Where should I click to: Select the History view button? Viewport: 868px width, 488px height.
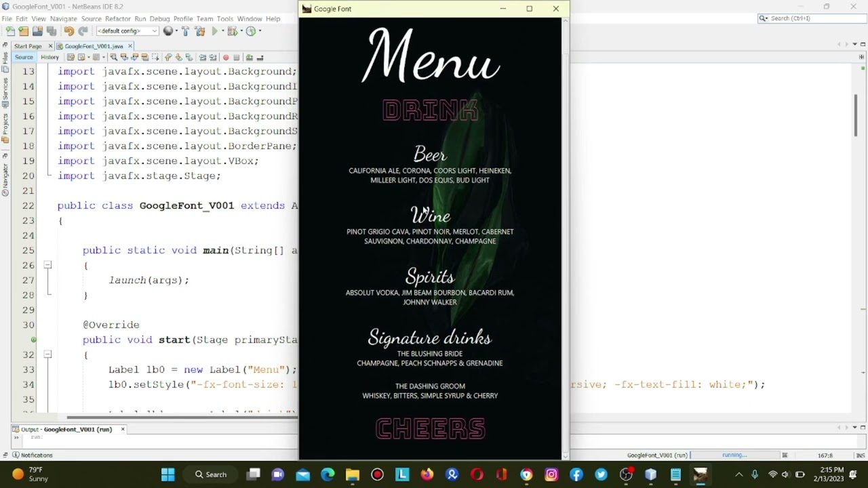pos(50,58)
